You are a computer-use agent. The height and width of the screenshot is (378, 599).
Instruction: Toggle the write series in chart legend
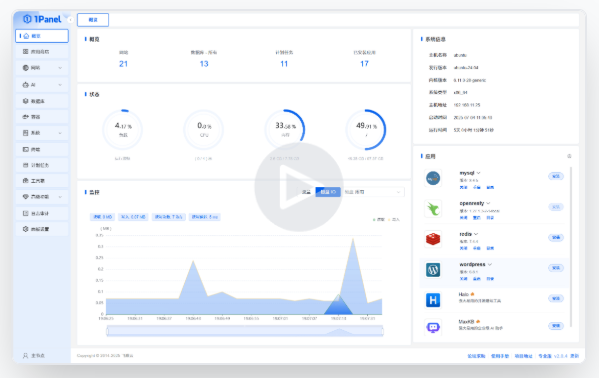[394, 219]
